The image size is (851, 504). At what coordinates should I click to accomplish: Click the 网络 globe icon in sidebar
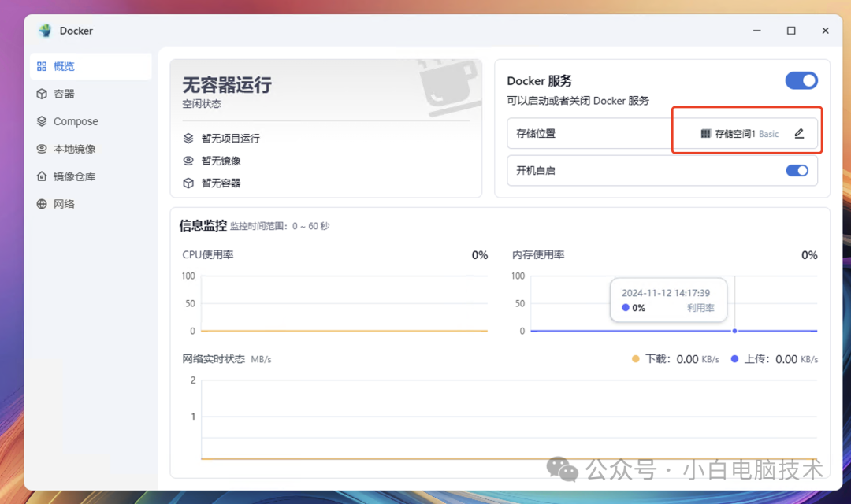[42, 204]
